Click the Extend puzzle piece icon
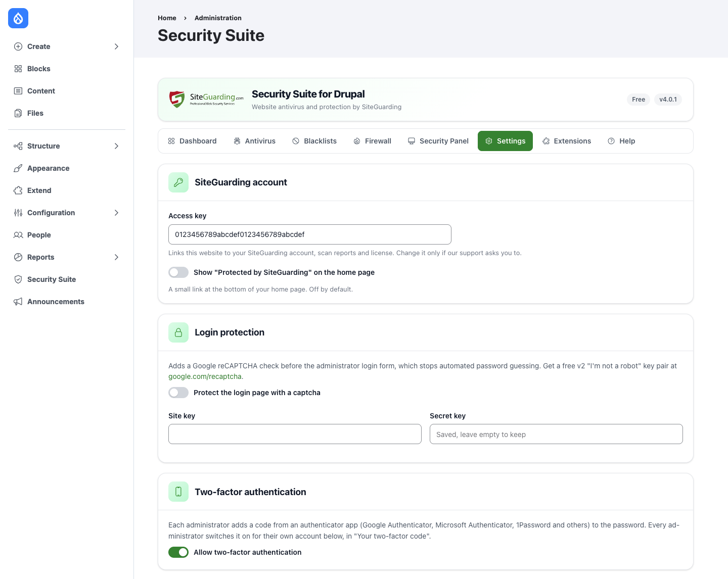 [18, 190]
